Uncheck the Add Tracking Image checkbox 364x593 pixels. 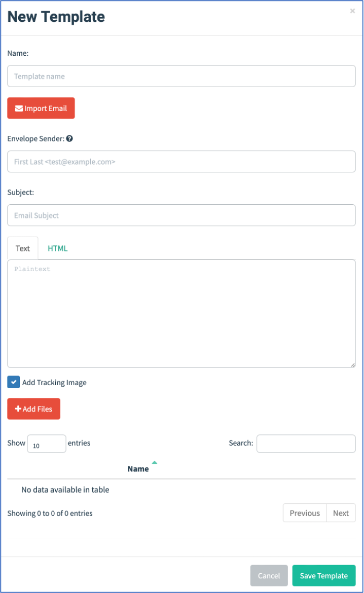14,382
